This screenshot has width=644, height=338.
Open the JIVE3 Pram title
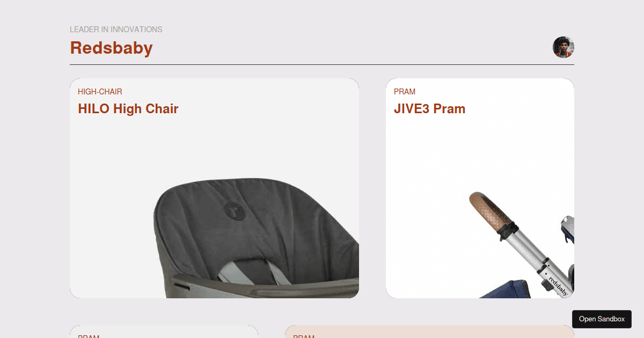[429, 109]
